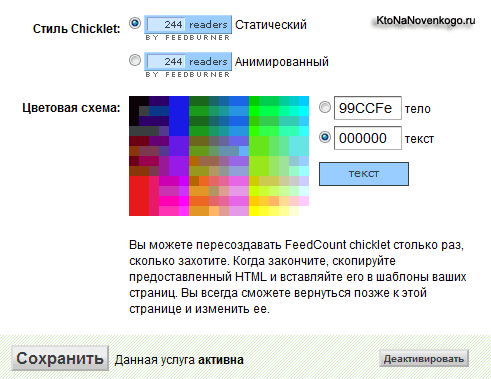Pick the large red swatch in the palette

tap(139, 196)
